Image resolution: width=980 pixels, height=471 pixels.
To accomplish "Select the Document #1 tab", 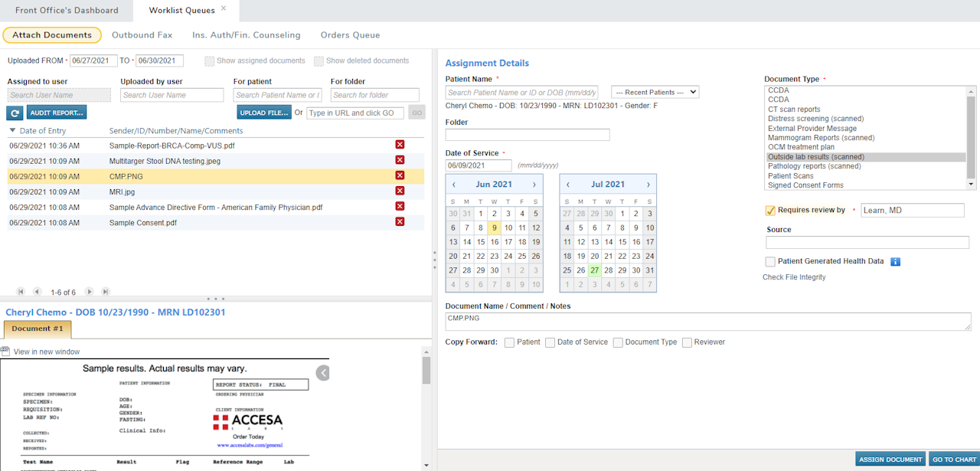I will pos(38,329).
